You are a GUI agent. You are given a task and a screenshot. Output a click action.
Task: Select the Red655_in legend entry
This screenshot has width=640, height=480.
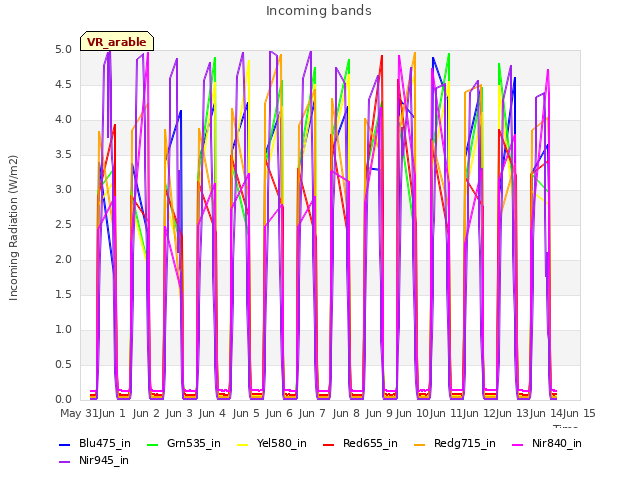point(360,443)
